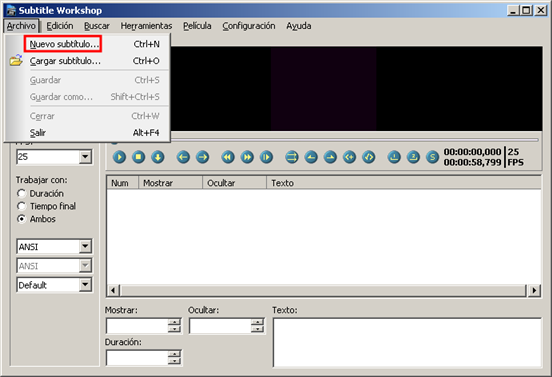The width and height of the screenshot is (552, 377).
Task: Open the Película menu
Action: 197,26
